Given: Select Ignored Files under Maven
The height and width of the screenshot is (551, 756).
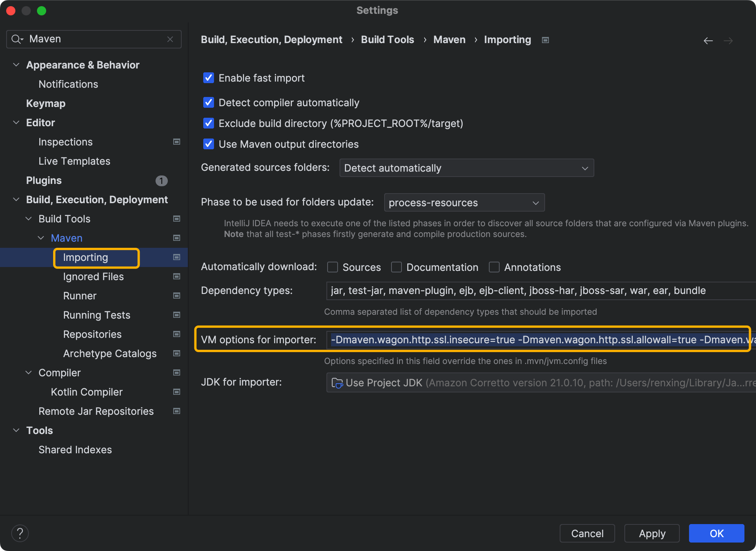Looking at the screenshot, I should 94,277.
